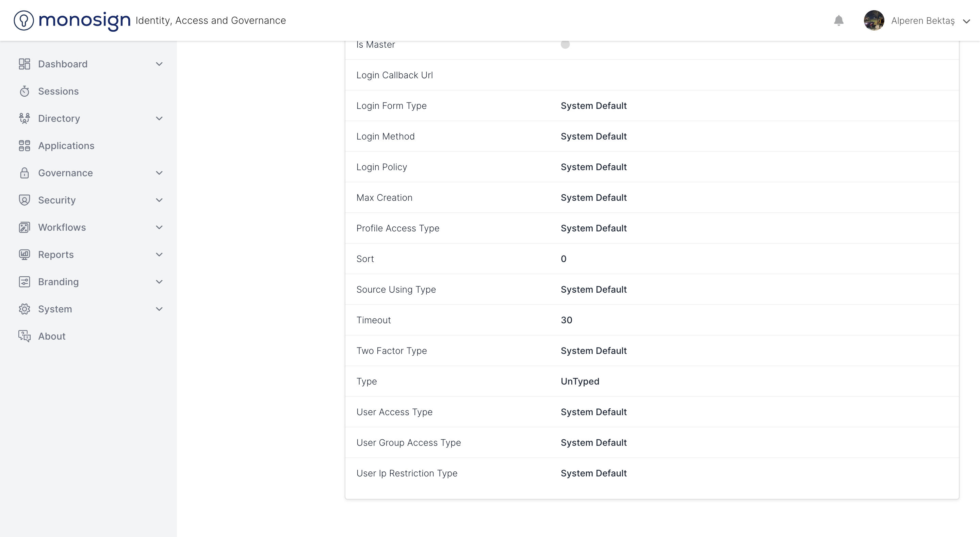This screenshot has height=537, width=980.
Task: Click the user profile avatar
Action: [x=874, y=20]
